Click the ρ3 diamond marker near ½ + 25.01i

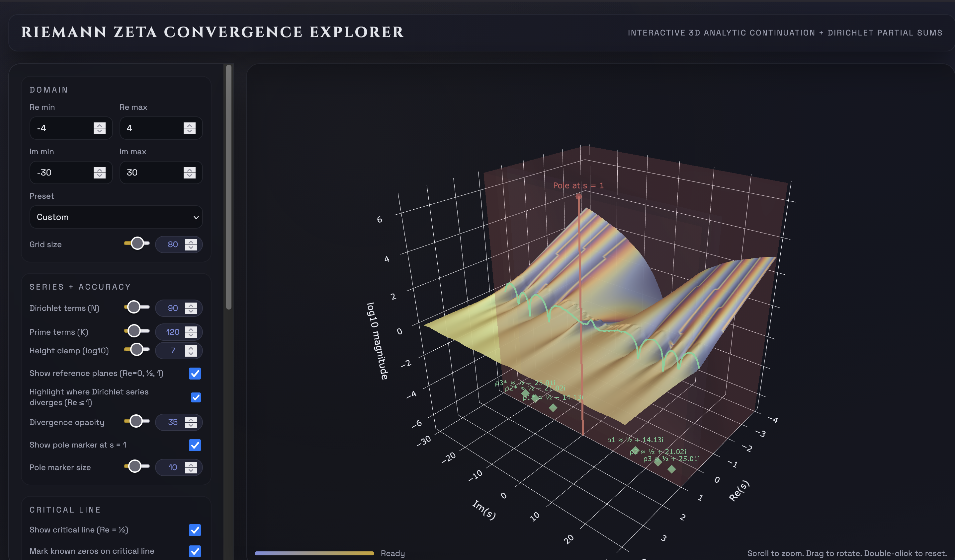point(671,469)
